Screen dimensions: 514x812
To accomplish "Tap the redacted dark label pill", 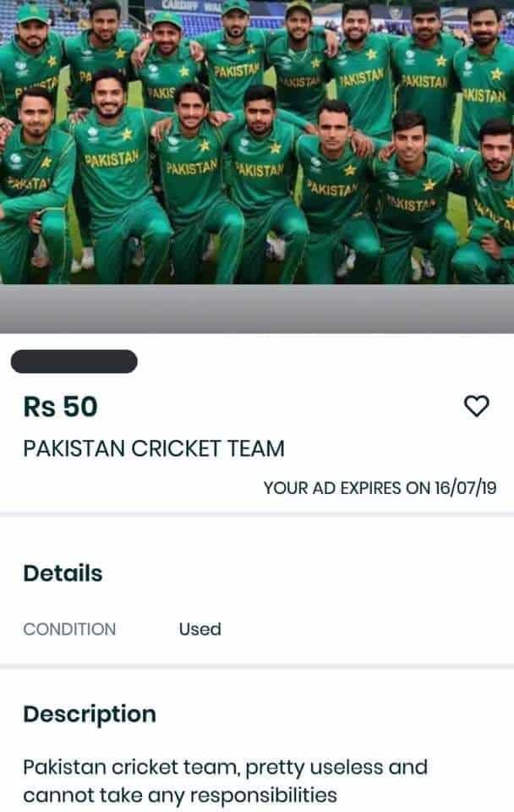I will (x=74, y=361).
